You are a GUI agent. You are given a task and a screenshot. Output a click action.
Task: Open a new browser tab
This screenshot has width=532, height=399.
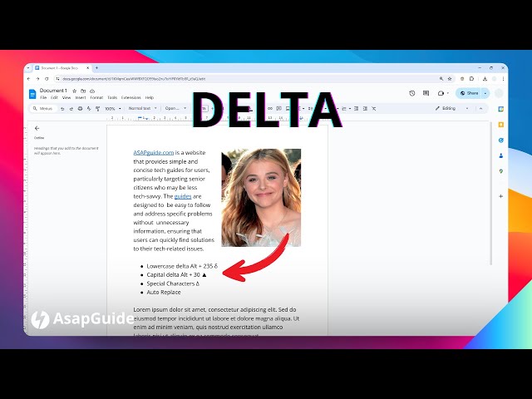96,68
